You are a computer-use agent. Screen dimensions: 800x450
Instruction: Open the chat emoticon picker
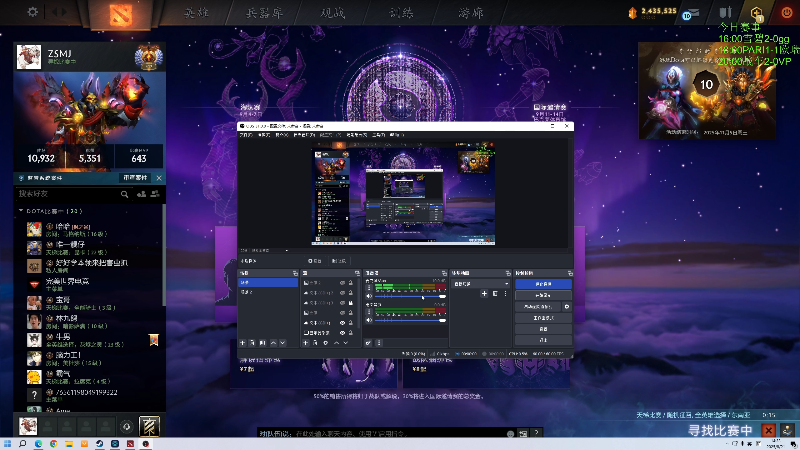(510, 434)
